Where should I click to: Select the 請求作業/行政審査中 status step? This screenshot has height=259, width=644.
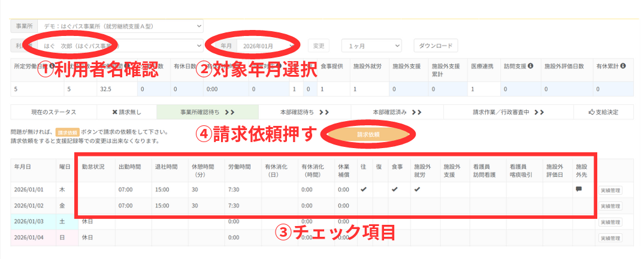pyautogui.click(x=509, y=112)
